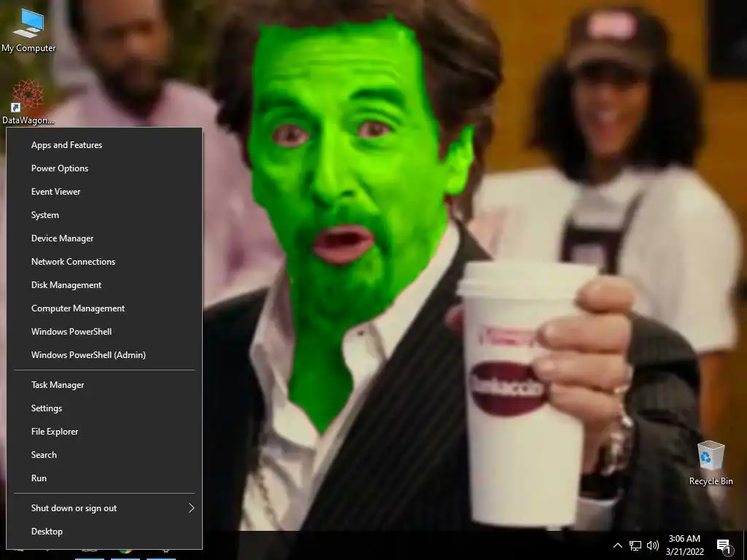747x560 pixels.
Task: Select Desktop menu entry
Action: pyautogui.click(x=104, y=532)
